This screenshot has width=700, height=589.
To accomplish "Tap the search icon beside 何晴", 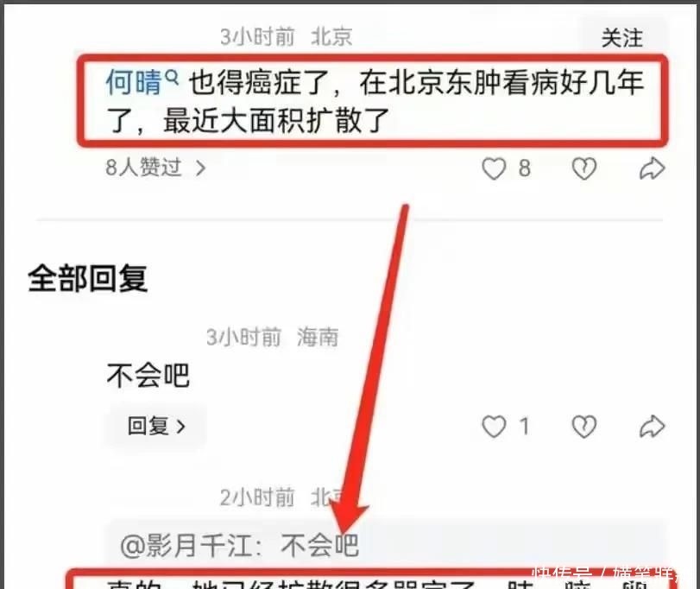I will pyautogui.click(x=172, y=78).
